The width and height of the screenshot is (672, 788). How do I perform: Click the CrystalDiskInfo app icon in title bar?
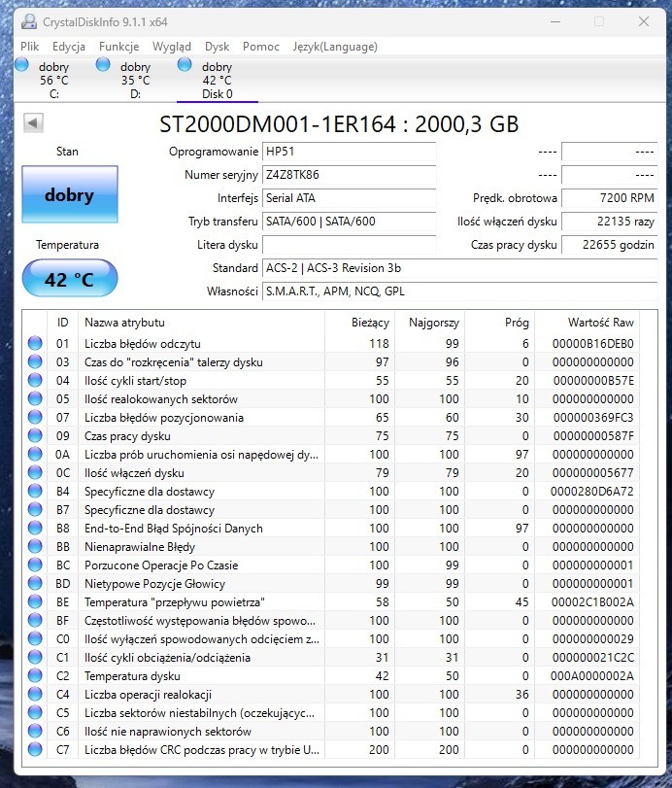29,21
